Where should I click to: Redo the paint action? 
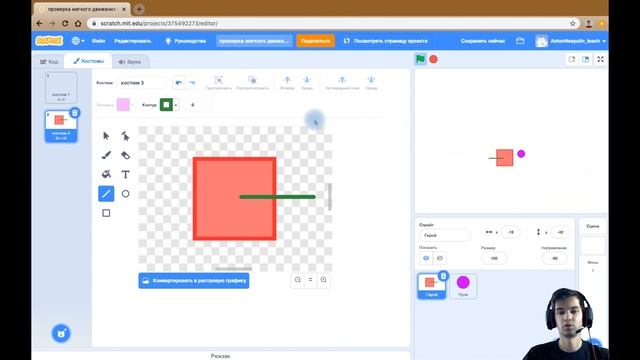(x=192, y=82)
